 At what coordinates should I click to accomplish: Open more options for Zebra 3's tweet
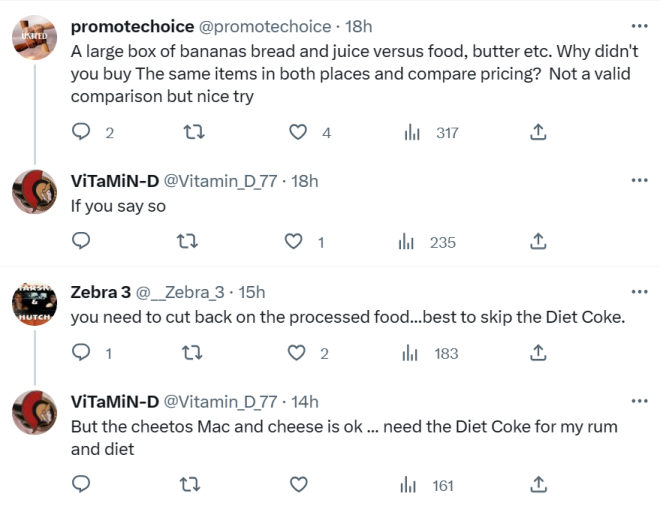point(640,291)
